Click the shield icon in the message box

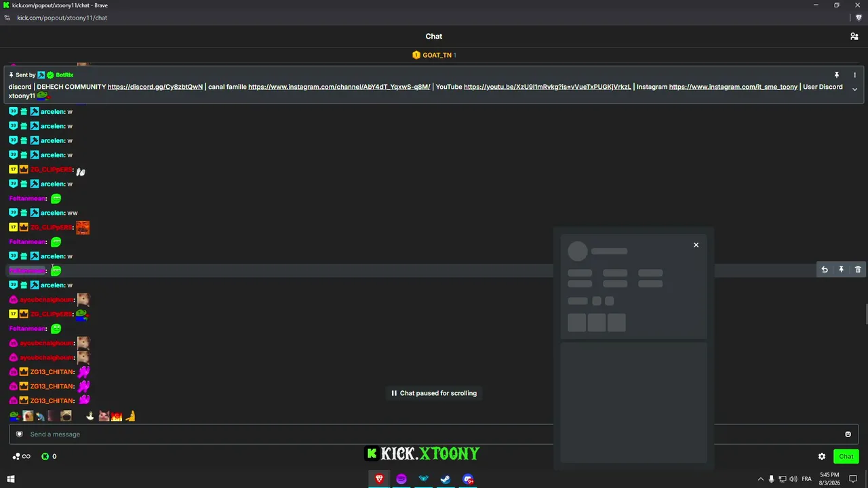click(20, 434)
